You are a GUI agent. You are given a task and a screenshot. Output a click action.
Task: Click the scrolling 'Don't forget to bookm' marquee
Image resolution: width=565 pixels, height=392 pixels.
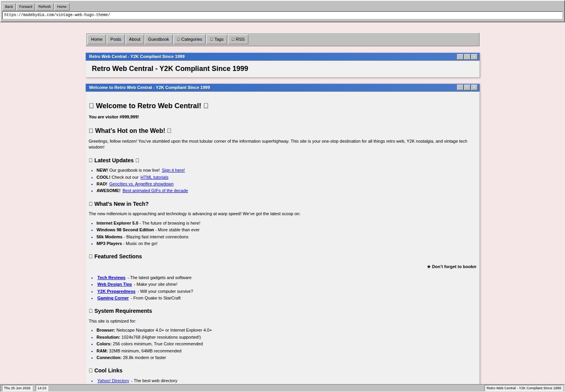tap(452, 267)
